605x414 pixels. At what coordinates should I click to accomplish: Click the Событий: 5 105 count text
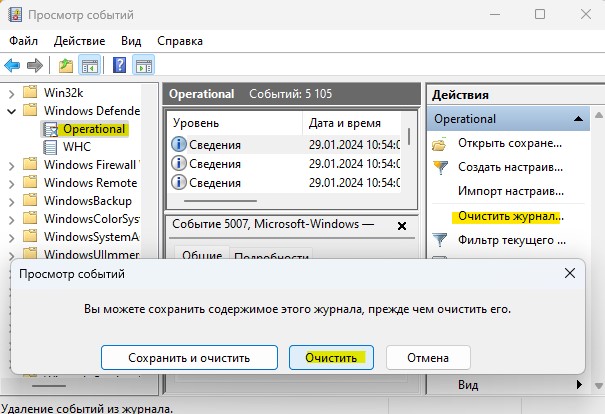pos(291,94)
